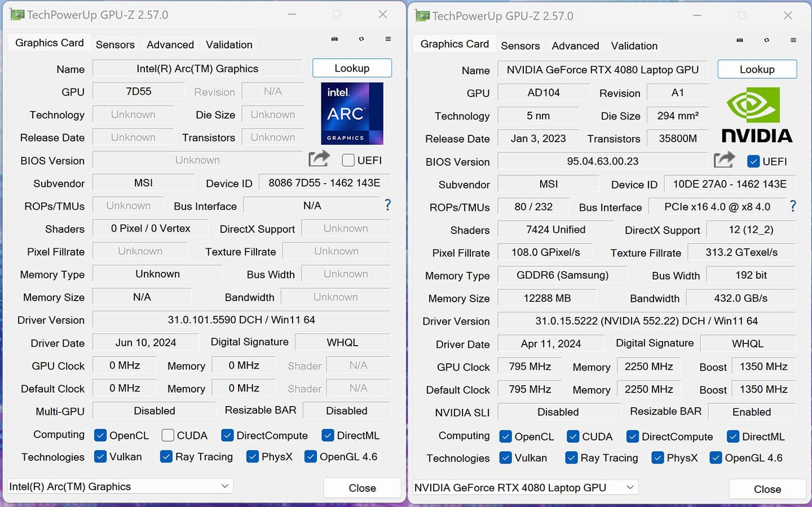Click driver version 31.0.15.5222 NVIDIA field
812x507 pixels.
coord(647,321)
